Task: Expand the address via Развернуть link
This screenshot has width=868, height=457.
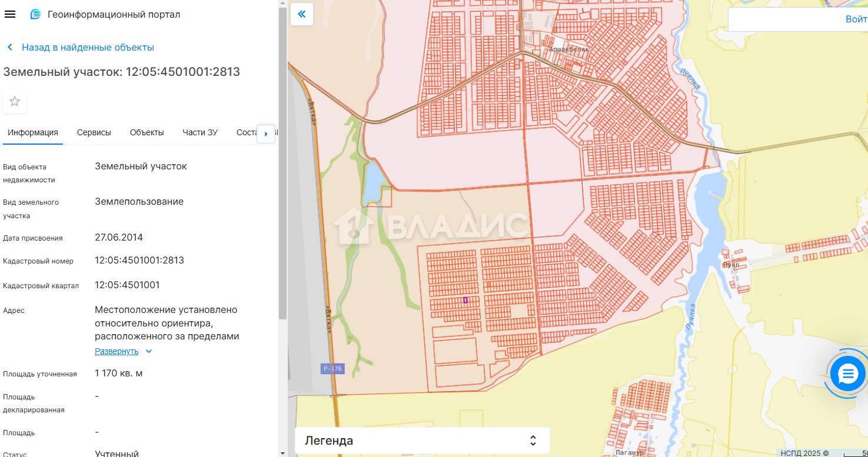Action: tap(117, 351)
